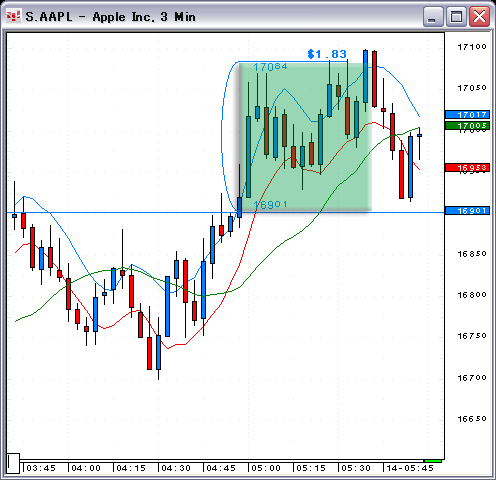496x480 pixels.
Task: Click the 16800 price scale label
Action: tap(471, 295)
